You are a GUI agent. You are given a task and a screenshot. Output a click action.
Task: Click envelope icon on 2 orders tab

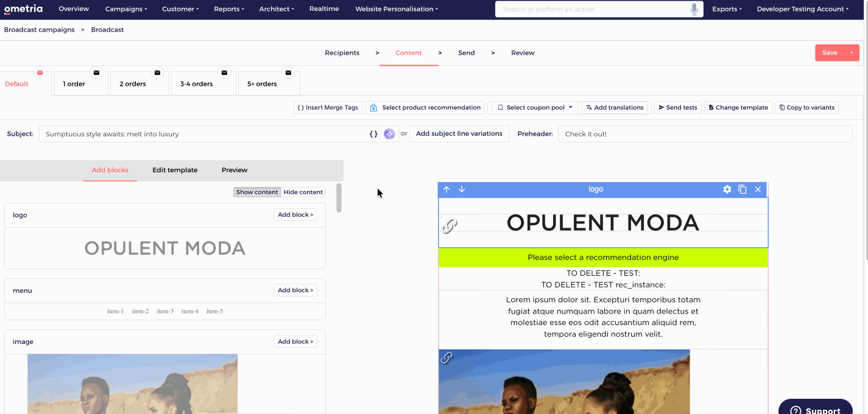click(x=157, y=72)
